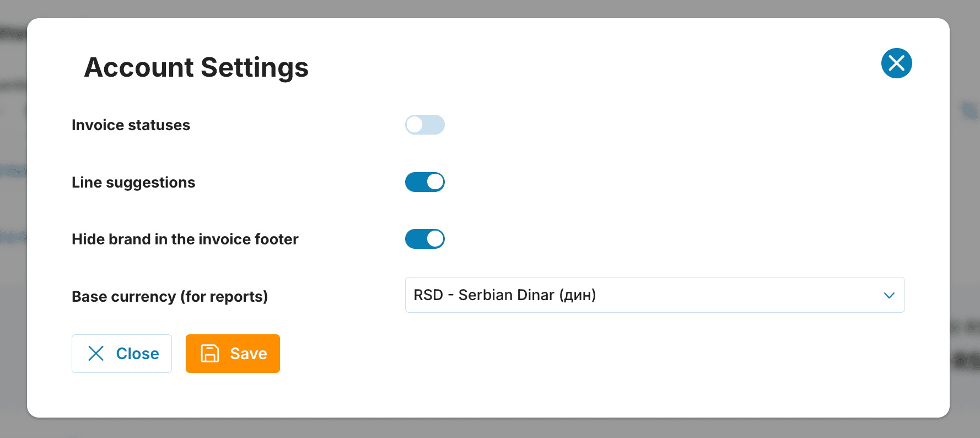Click the X icon inside the Close button
980x438 pixels.
(96, 354)
